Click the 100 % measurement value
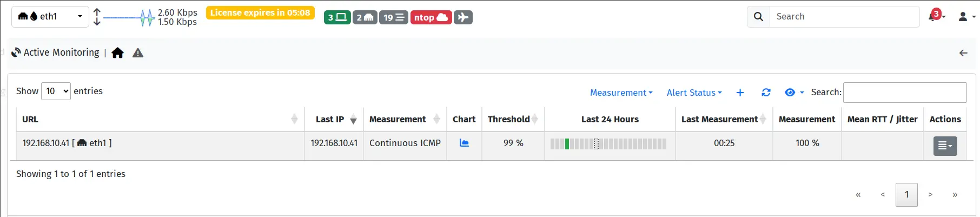This screenshot has width=980, height=217. click(807, 143)
